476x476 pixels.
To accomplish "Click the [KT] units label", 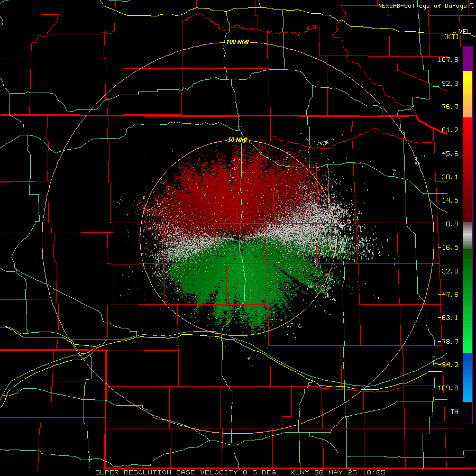I will 452,36.
